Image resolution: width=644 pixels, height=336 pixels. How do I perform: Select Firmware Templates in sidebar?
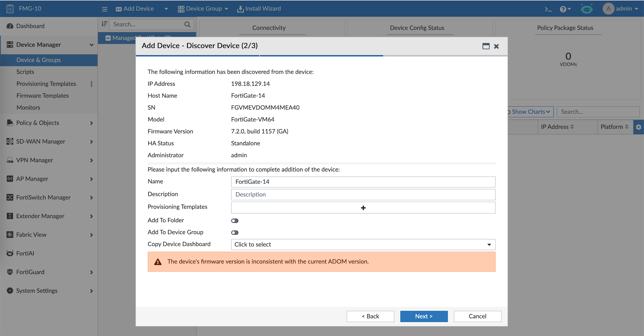click(43, 95)
